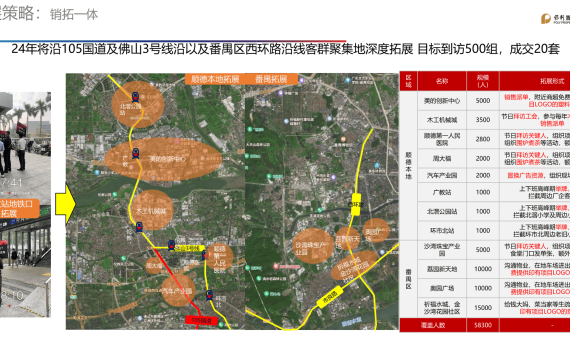Click the 沙湾珠宝产业园 table cell

pos(442,249)
